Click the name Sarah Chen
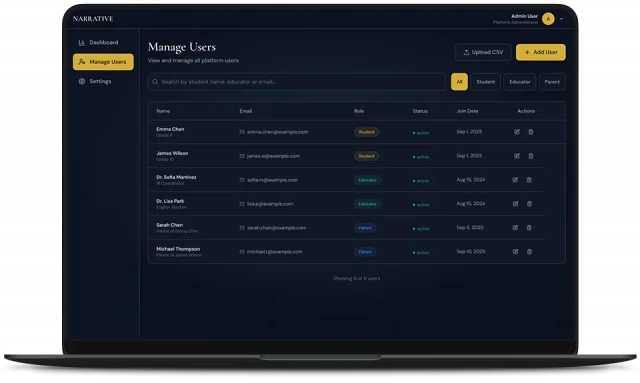The width and height of the screenshot is (640, 383). [x=170, y=225]
